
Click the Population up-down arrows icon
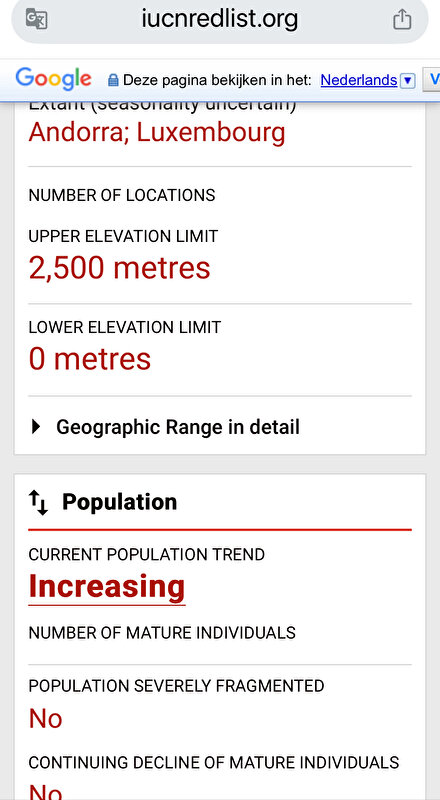tap(38, 502)
